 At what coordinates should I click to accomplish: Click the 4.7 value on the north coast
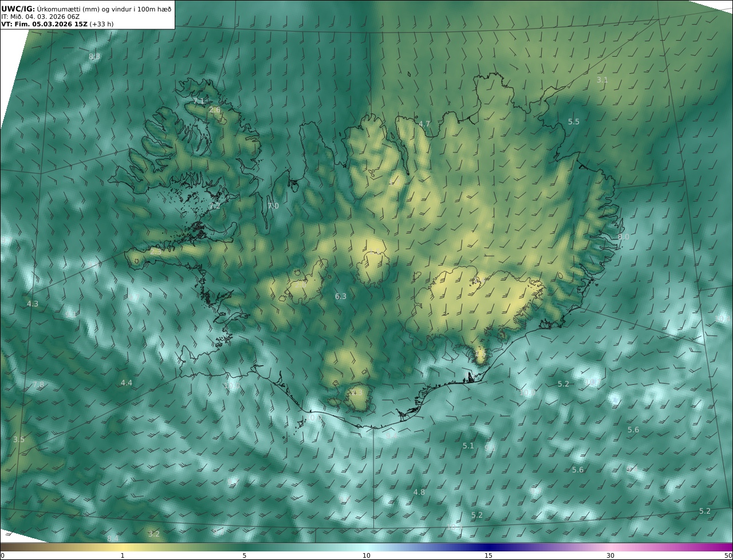[424, 124]
